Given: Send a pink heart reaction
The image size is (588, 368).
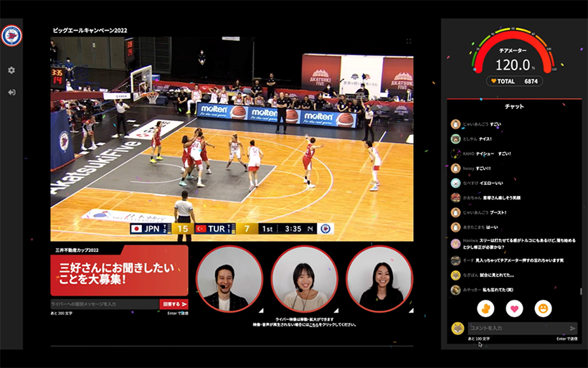Looking at the screenshot, I should click(514, 308).
